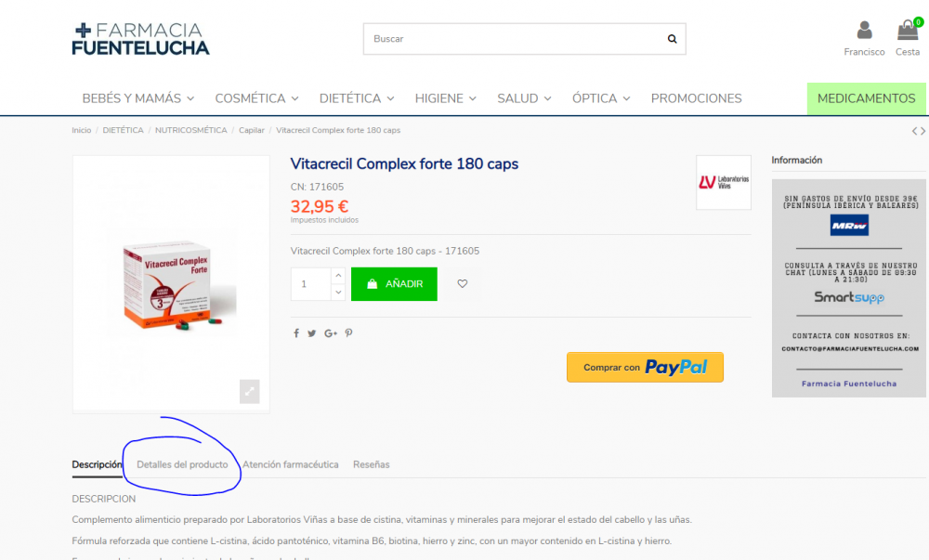Share product on Facebook
Viewport: 929px width, 560px height.
pos(296,333)
